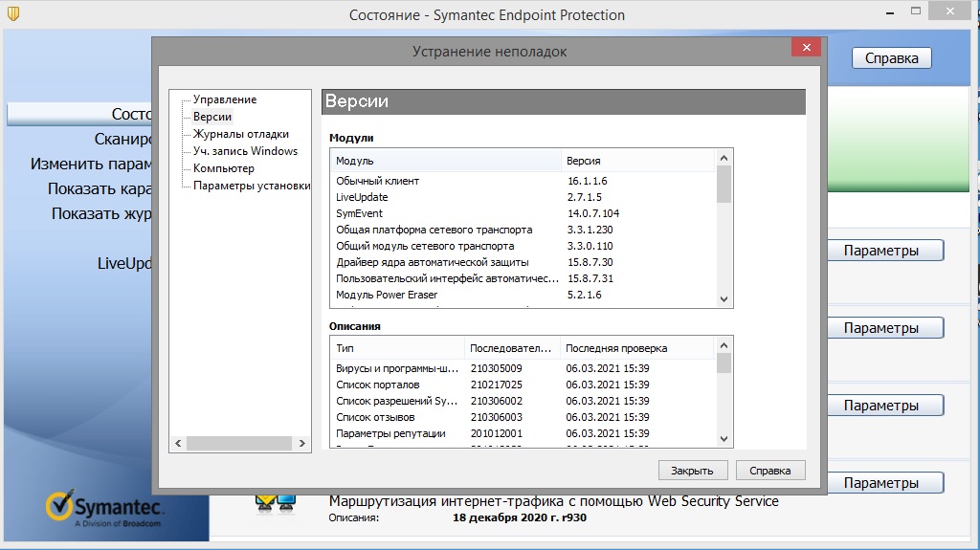This screenshot has width=980, height=550.
Task: Select Драйвер ядра автоматической защиты row
Action: pos(523,262)
